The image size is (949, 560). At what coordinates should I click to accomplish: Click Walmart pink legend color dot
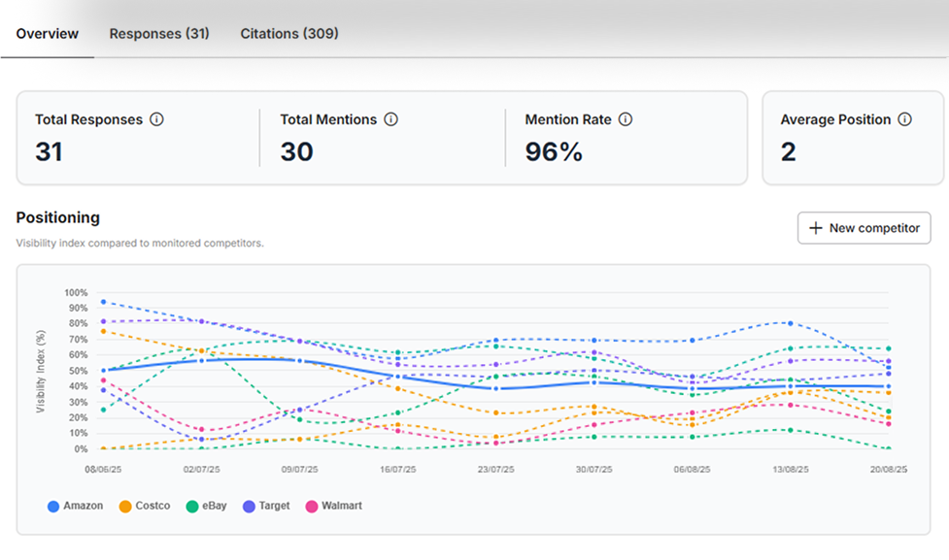(312, 507)
